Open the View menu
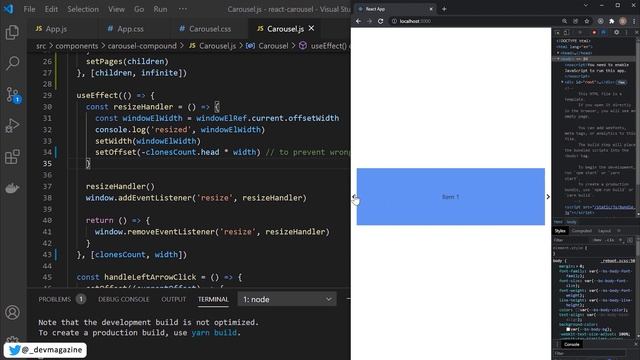Screen dimensions: 640x360 pos(116,9)
